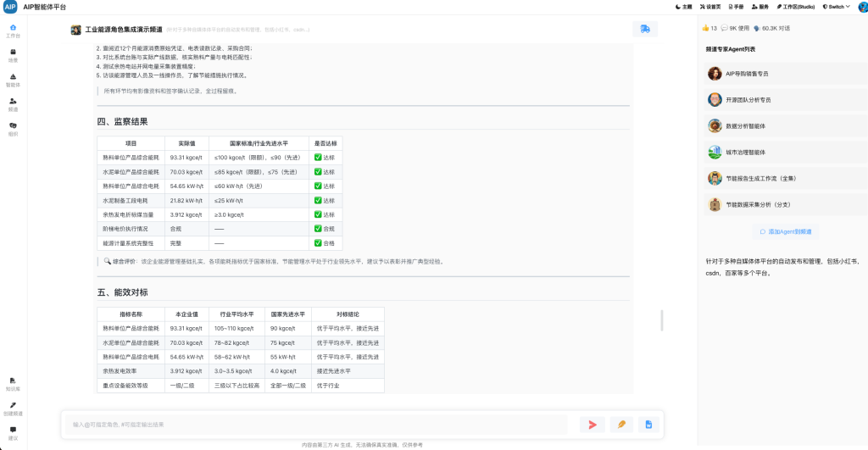This screenshot has height=450, width=868.
Task: Open the user avatar menu
Action: pyautogui.click(x=860, y=7)
